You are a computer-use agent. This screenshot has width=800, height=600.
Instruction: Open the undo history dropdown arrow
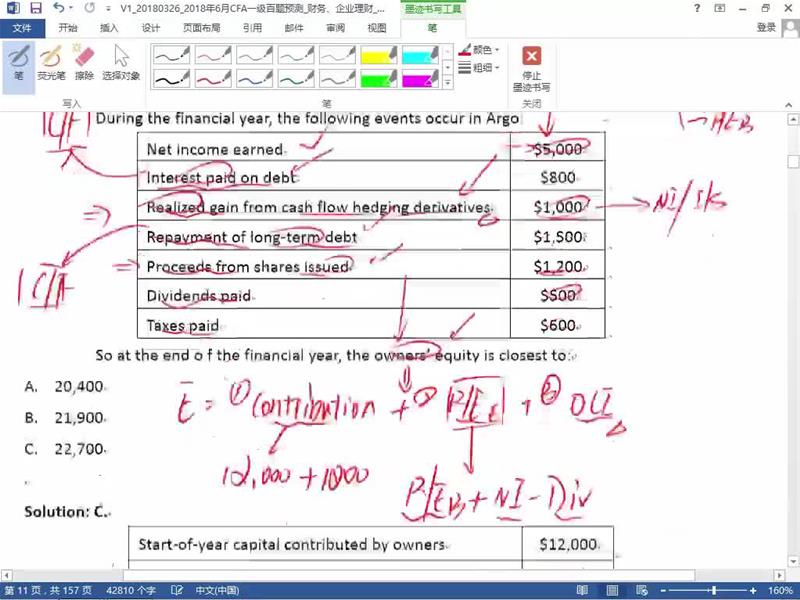pyautogui.click(x=71, y=8)
